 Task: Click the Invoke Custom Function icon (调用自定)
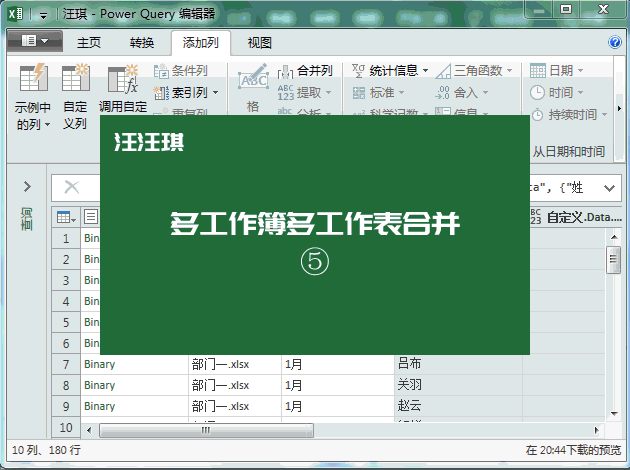click(x=123, y=78)
